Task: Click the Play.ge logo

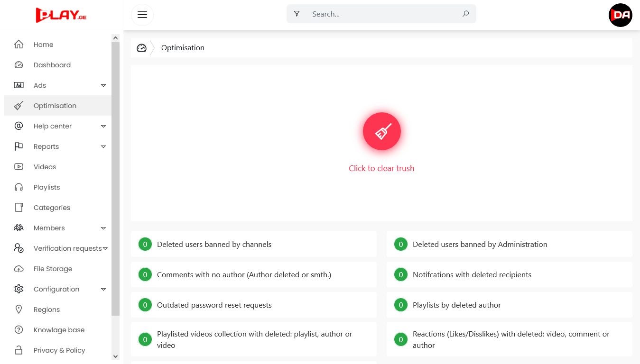Action: 61,15
